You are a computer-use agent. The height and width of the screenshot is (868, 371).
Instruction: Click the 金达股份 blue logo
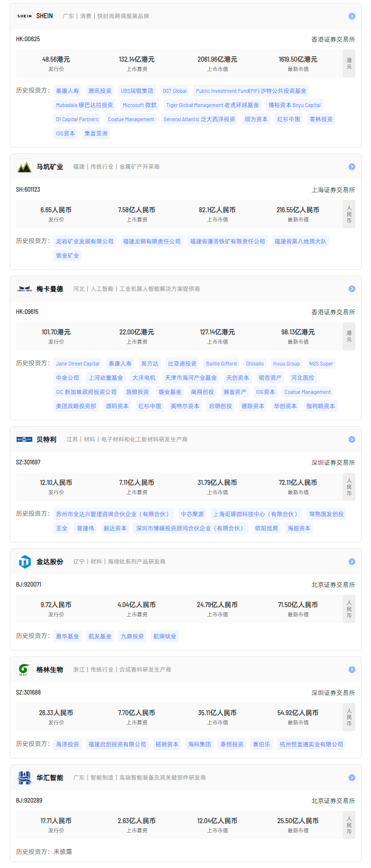click(24, 562)
